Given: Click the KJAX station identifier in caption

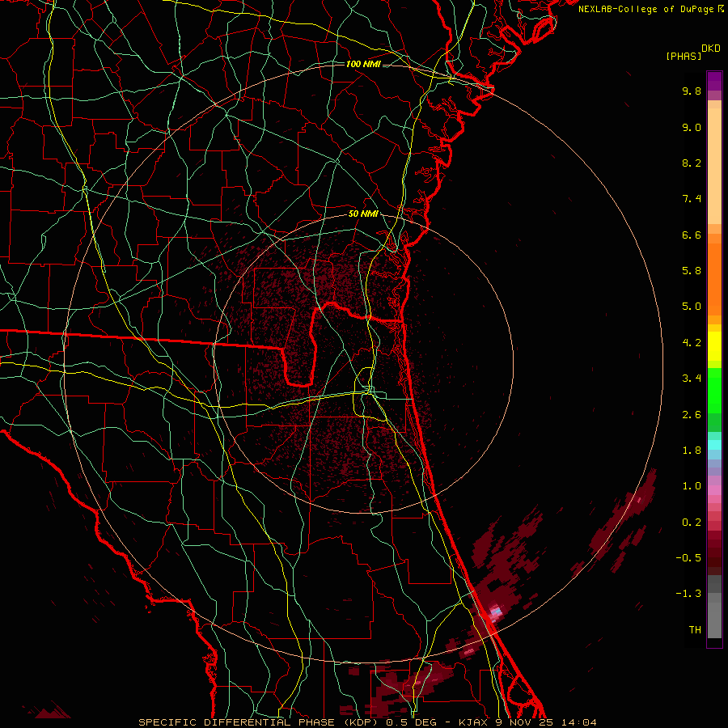Looking at the screenshot, I should point(472,722).
